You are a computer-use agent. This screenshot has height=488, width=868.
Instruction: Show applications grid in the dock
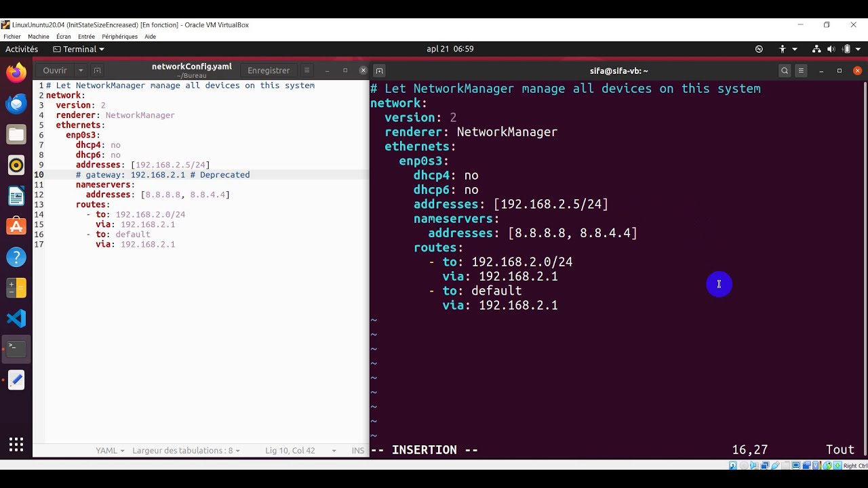(16, 445)
